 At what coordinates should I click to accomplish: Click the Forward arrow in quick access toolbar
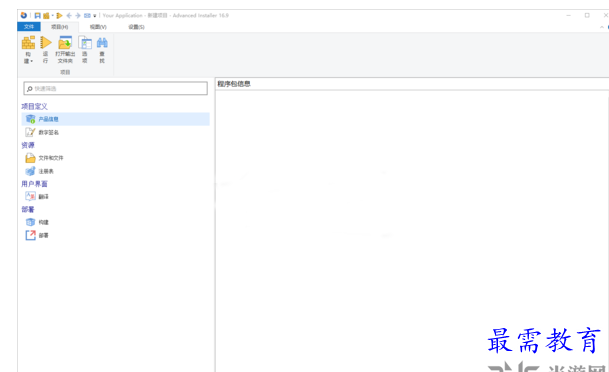coord(78,16)
